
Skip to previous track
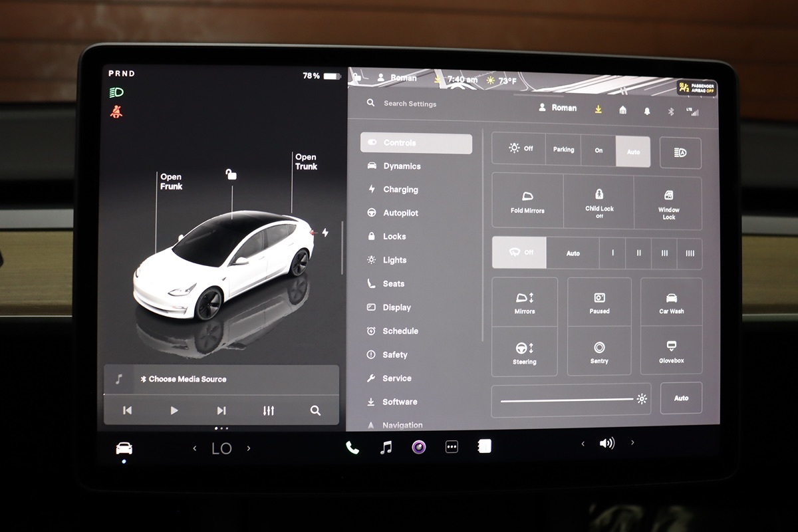click(127, 410)
